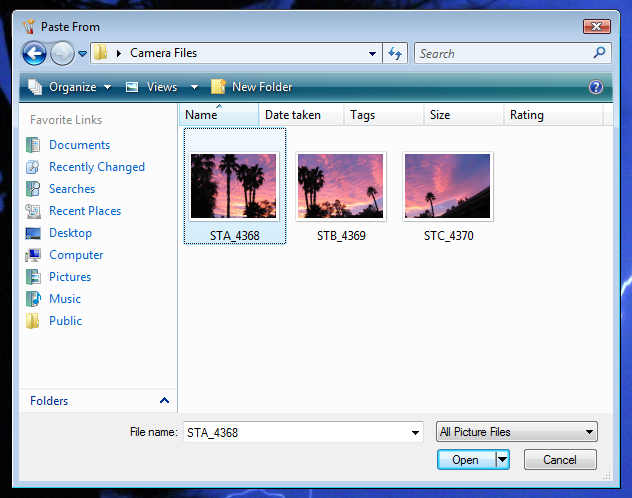Click the Recently Changed search icon
632x498 pixels.
coord(33,167)
